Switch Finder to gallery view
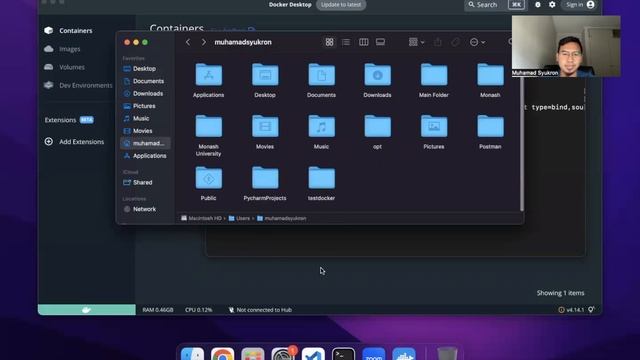The image size is (640, 360). pos(380,42)
